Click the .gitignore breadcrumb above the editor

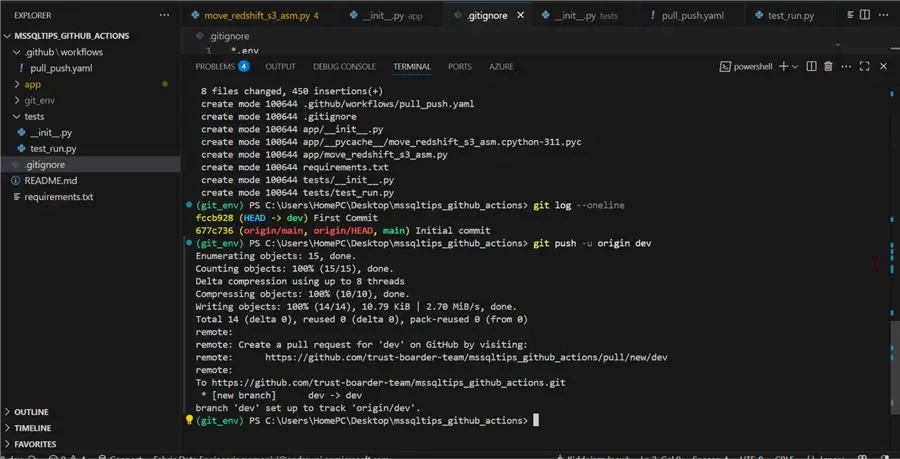pyautogui.click(x=228, y=36)
